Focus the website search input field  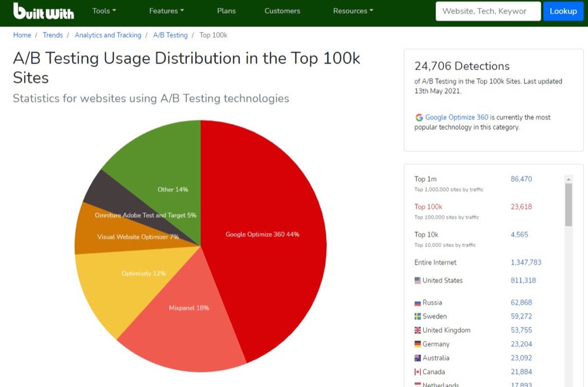tap(487, 11)
